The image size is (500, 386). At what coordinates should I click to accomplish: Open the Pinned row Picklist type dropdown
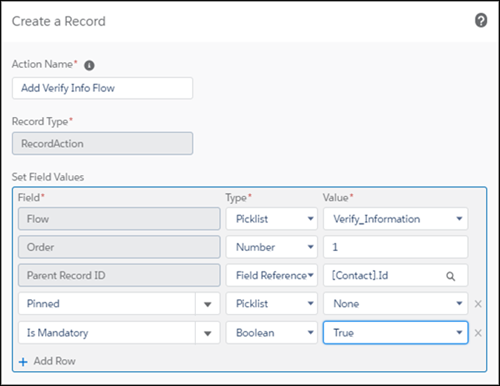pyautogui.click(x=272, y=304)
